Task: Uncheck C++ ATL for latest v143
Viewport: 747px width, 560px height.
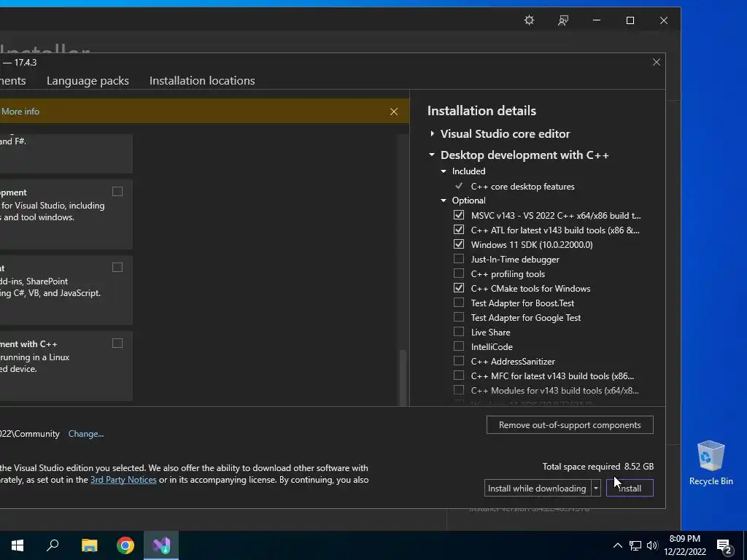Action: [x=459, y=230]
